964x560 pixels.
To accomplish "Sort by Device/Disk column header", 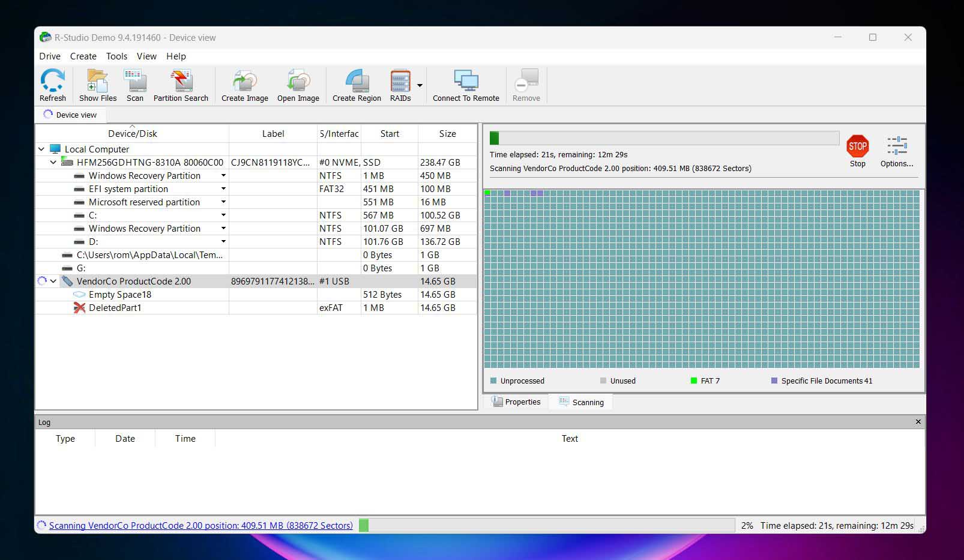I will [x=132, y=134].
